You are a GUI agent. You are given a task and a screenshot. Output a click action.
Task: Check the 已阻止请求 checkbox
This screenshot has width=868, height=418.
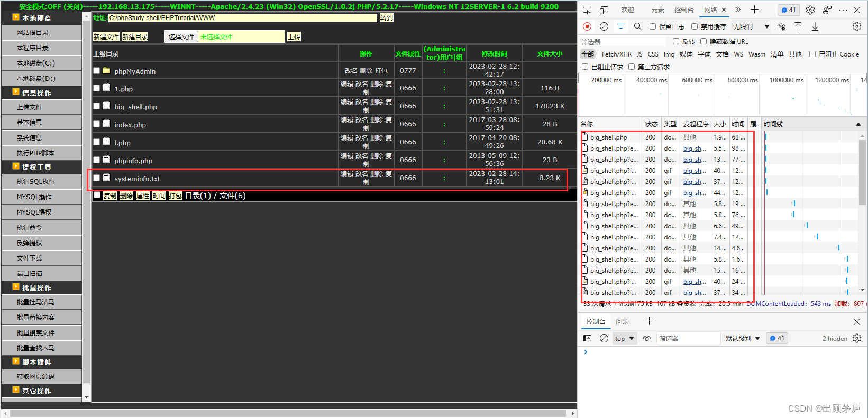tap(585, 67)
